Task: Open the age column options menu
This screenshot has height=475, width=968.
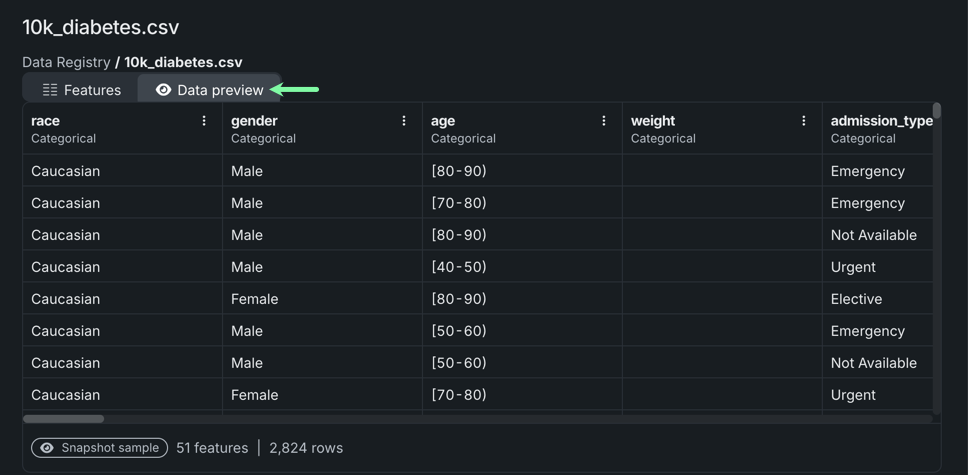Action: tap(604, 121)
